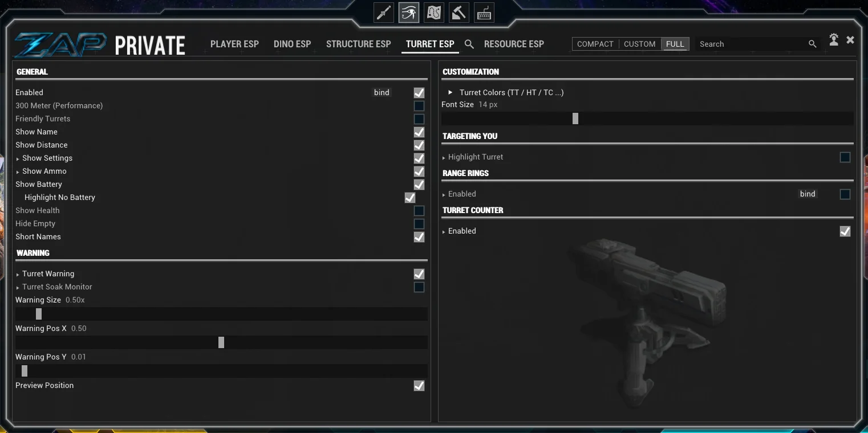Image resolution: width=868 pixels, height=433 pixels.
Task: Switch to the Player ESP tab
Action: 234,44
